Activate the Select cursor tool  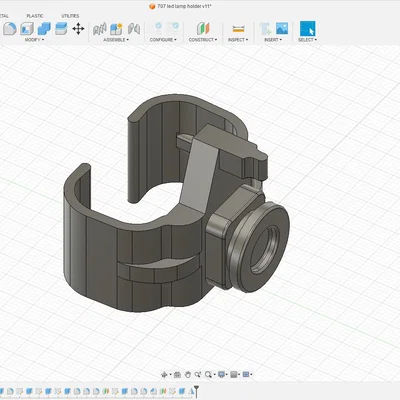[307, 29]
